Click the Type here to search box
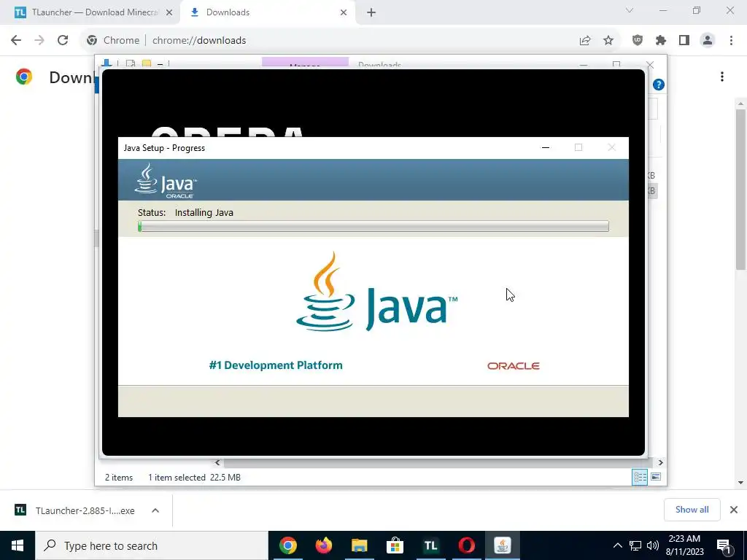The height and width of the screenshot is (560, 747). [152, 545]
